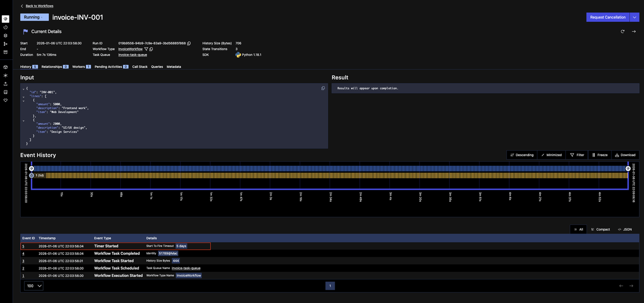Viewport: 644px width, 303px height.
Task: Open event ID 5 link
Action: click(x=23, y=246)
